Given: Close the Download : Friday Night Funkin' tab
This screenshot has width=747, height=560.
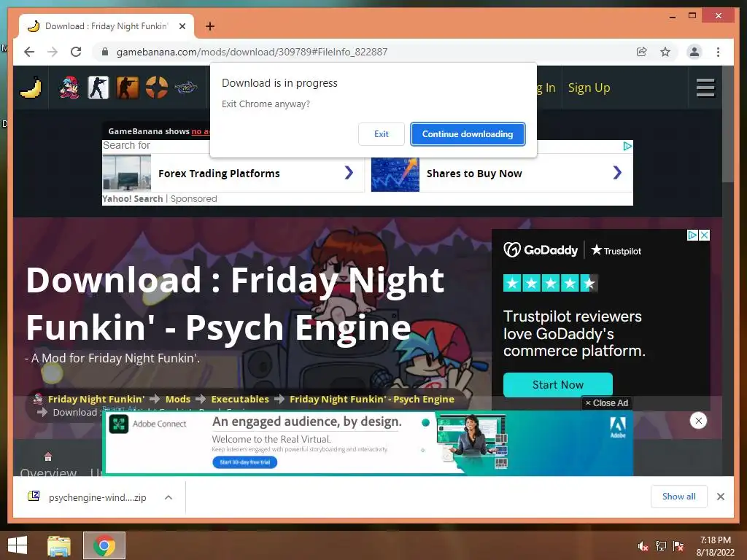Looking at the screenshot, I should coord(182,26).
